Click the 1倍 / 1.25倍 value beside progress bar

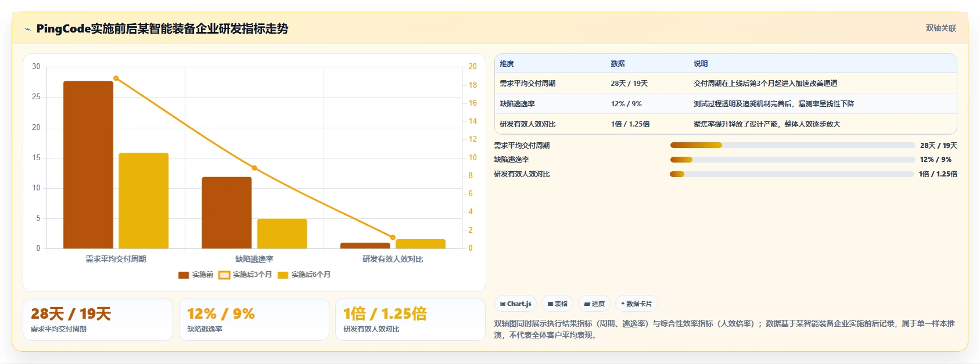pos(938,174)
